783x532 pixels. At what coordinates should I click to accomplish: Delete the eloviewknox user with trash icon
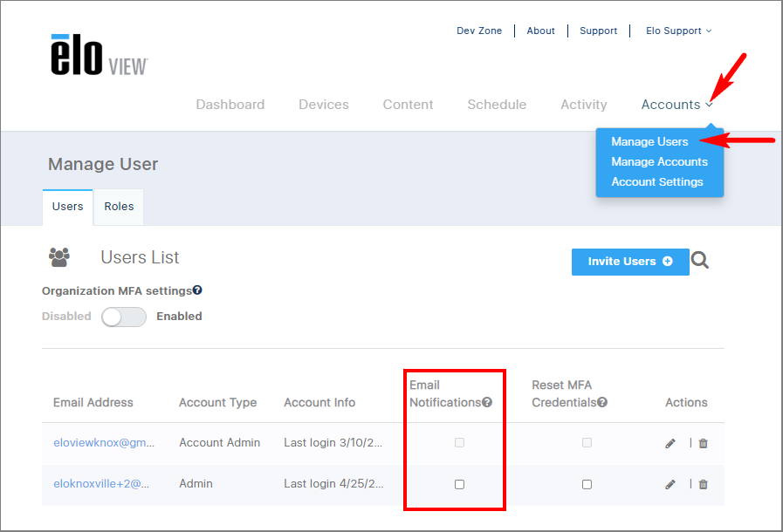703,443
